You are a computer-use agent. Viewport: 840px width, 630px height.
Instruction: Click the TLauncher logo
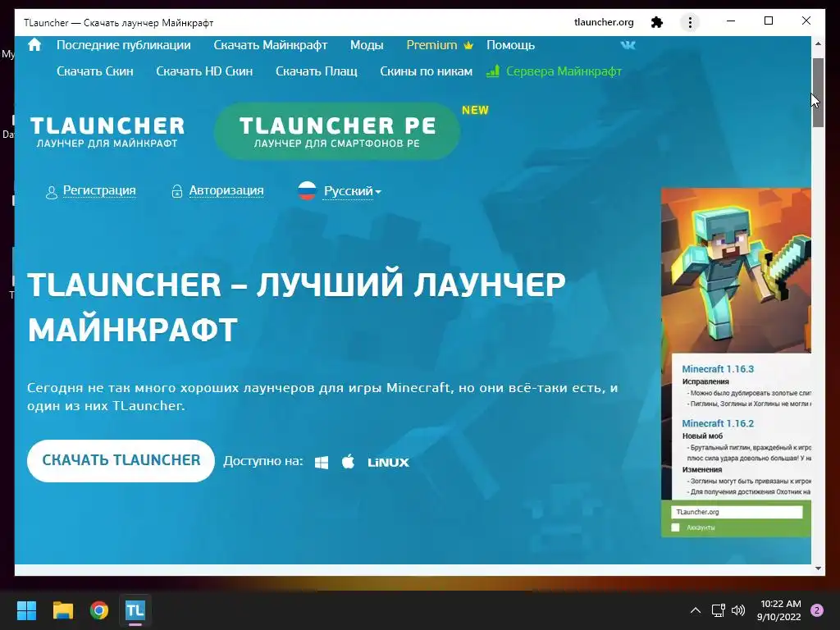107,132
